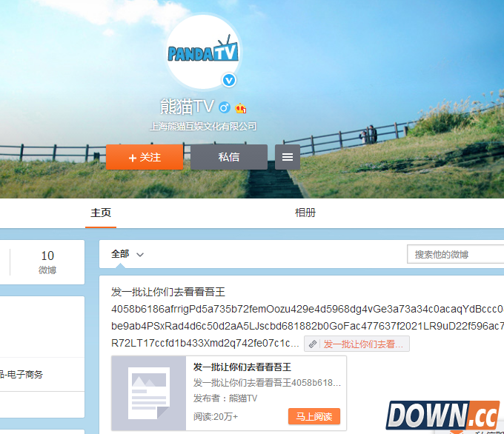Click the blue verified V badge
The image size is (504, 434).
[x=229, y=80]
